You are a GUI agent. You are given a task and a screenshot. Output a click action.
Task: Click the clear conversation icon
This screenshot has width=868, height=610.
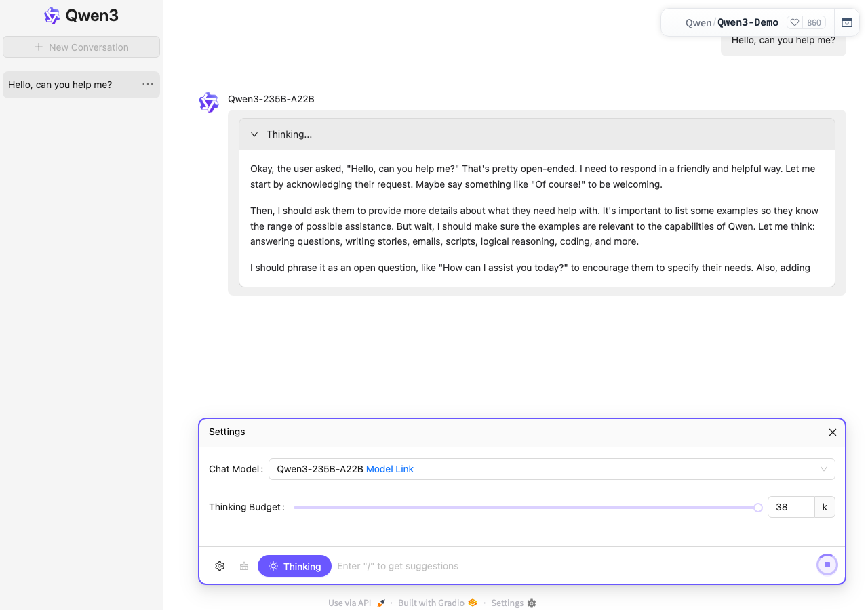point(244,566)
